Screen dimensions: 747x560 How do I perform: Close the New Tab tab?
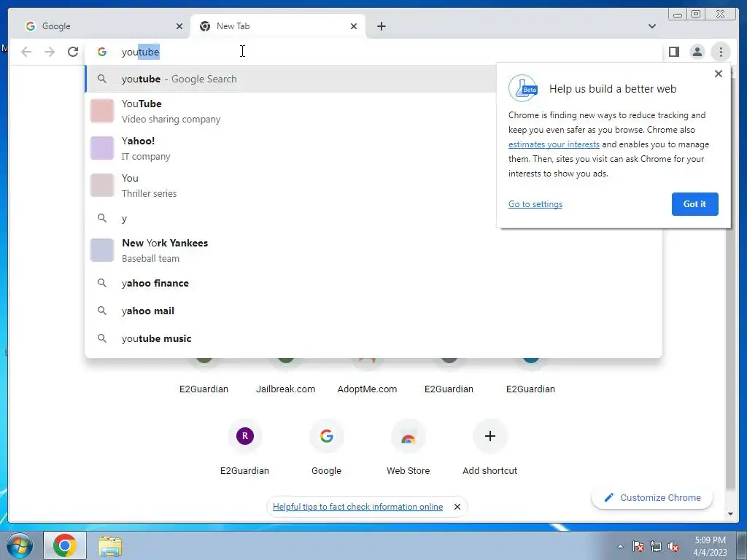click(x=354, y=26)
